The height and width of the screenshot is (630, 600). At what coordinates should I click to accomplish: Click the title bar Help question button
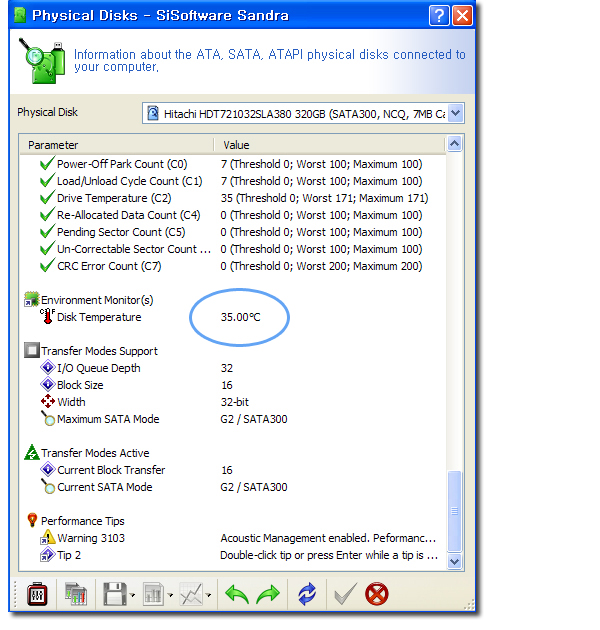439,16
